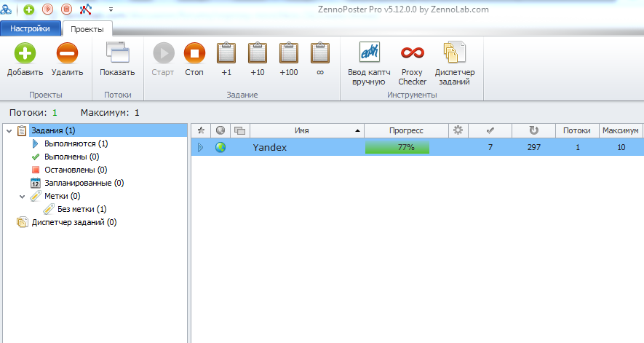
Task: Sort table by Имя column
Action: (307, 130)
